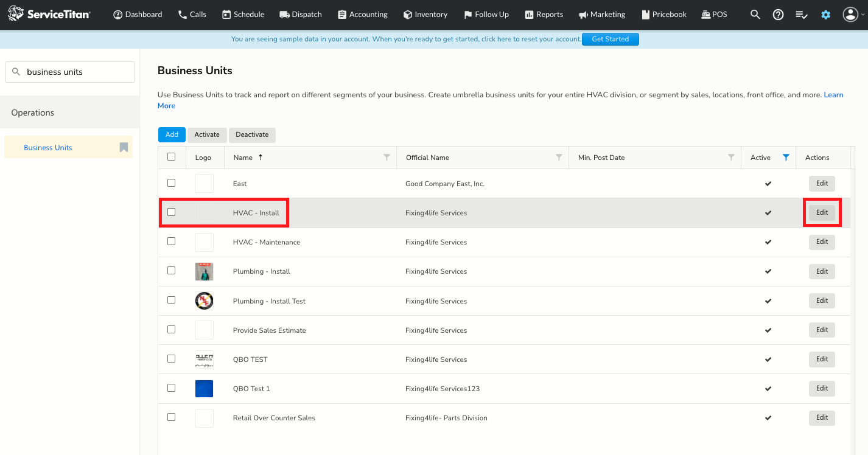868x455 pixels.
Task: Click the Plumbing - Install logo thumbnail
Action: 204,271
